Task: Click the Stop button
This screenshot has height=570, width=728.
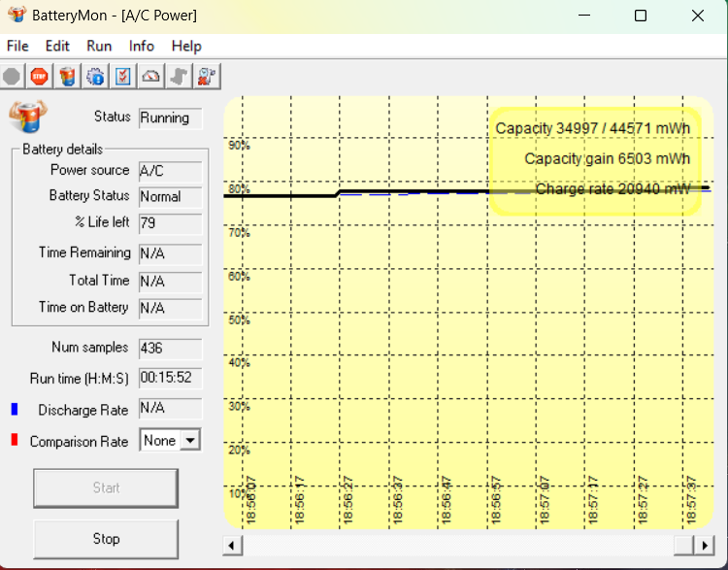Action: 106,539
